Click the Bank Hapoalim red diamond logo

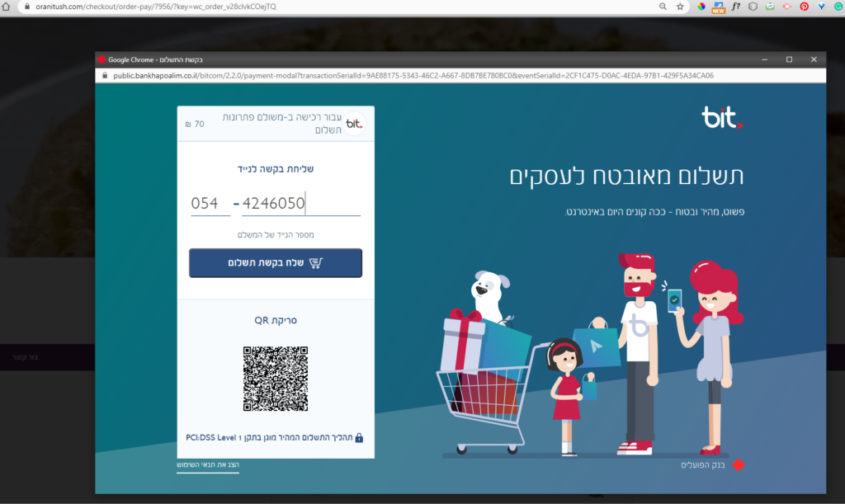tap(739, 464)
